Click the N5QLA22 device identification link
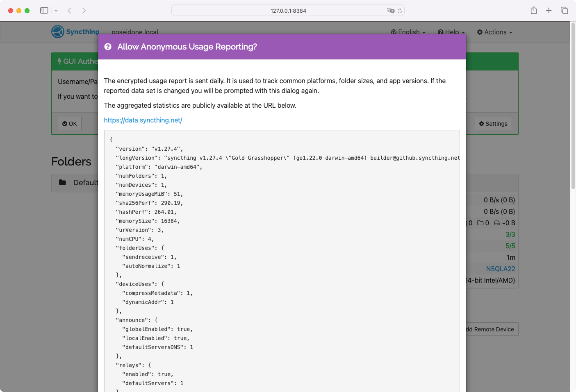The width and height of the screenshot is (576, 392). pyautogui.click(x=500, y=269)
